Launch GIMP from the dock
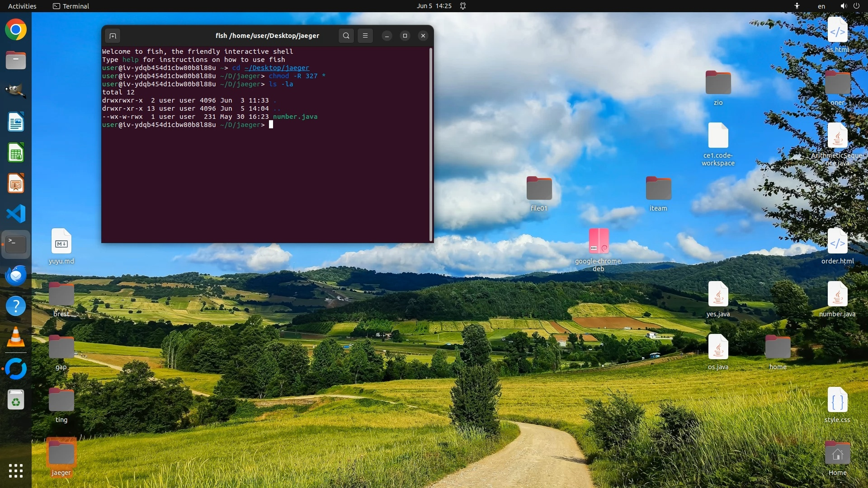This screenshot has width=868, height=488. tap(16, 91)
